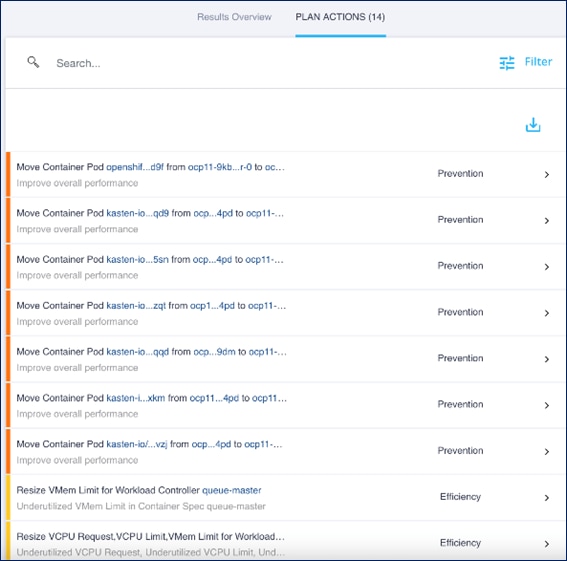Click 'Improve overall performance' under openshif...d9f

tap(77, 183)
